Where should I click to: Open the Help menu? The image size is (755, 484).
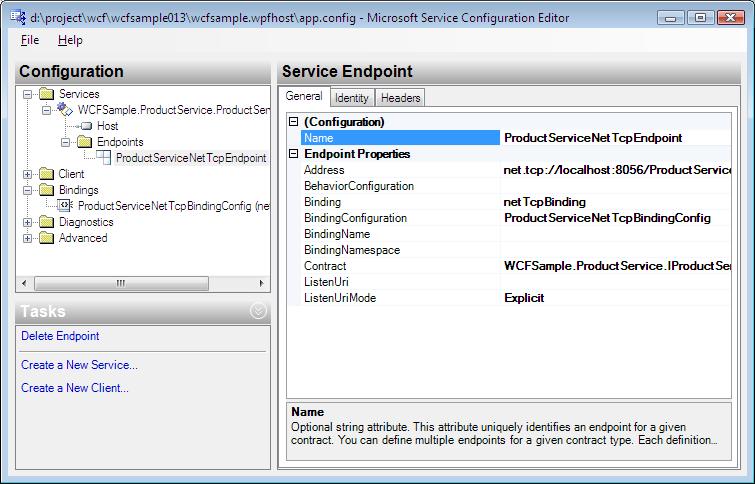click(70, 40)
